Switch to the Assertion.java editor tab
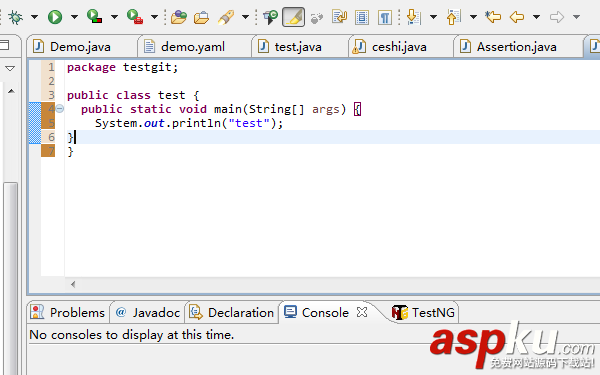Screen dimensions: 600x375 pyautogui.click(x=516, y=47)
